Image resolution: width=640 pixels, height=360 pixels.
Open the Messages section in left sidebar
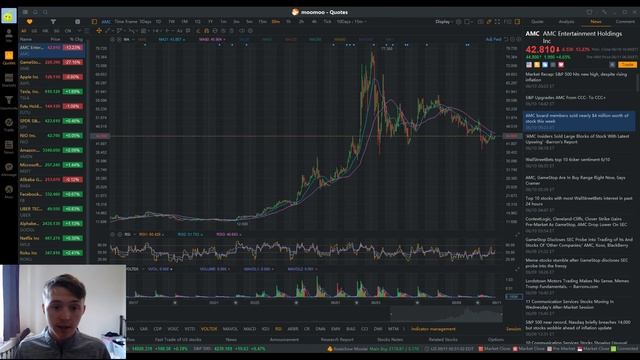click(x=9, y=169)
